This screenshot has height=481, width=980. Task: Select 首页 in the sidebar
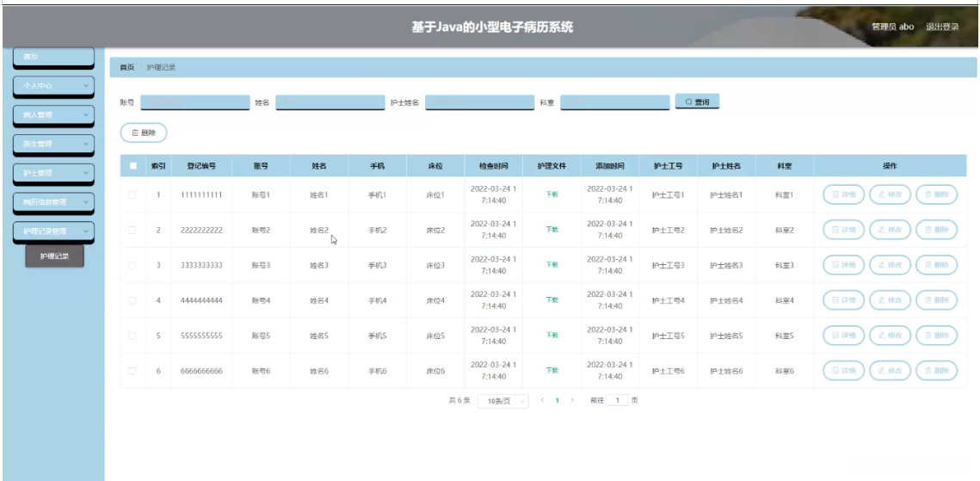click(53, 57)
